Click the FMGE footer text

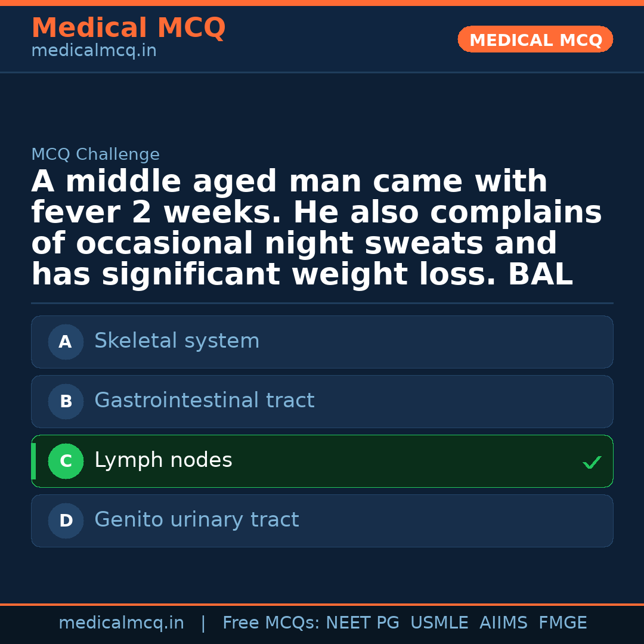[562, 623]
